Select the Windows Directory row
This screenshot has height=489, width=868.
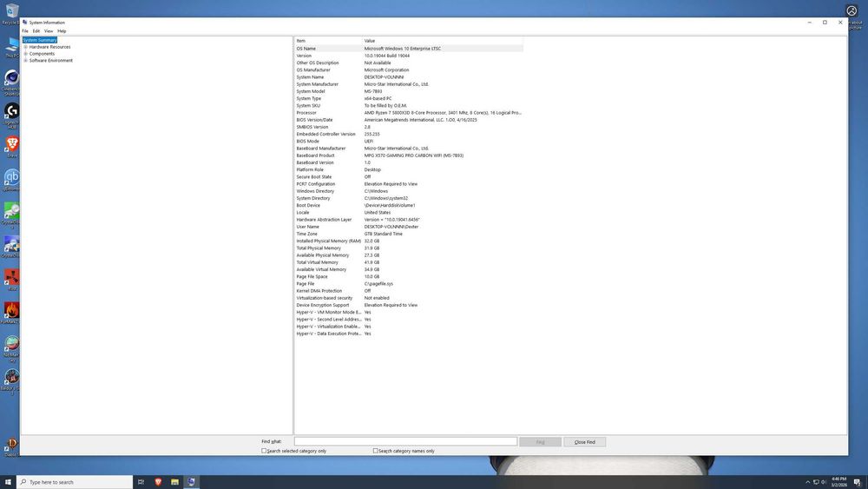(x=409, y=191)
